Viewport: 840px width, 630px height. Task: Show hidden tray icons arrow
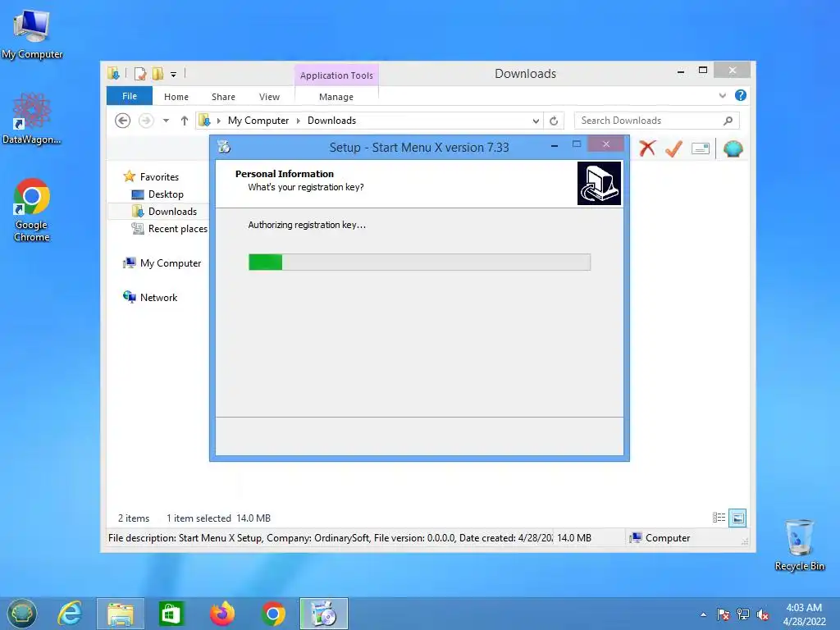tap(703, 614)
